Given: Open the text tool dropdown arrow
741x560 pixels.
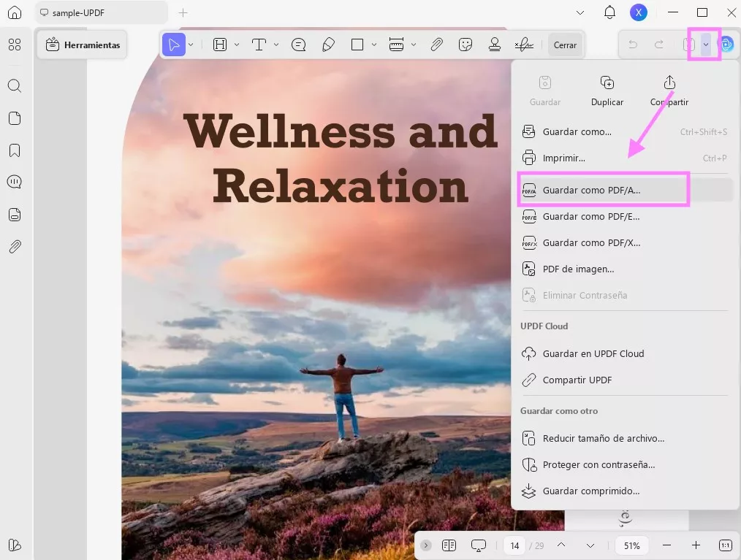Looking at the screenshot, I should pyautogui.click(x=276, y=45).
